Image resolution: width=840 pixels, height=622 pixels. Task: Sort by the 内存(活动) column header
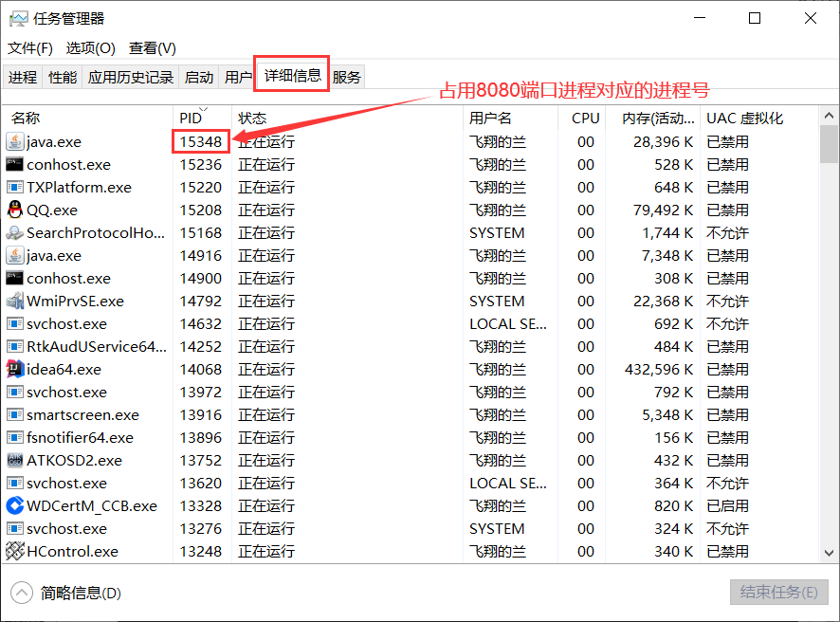coord(653,118)
